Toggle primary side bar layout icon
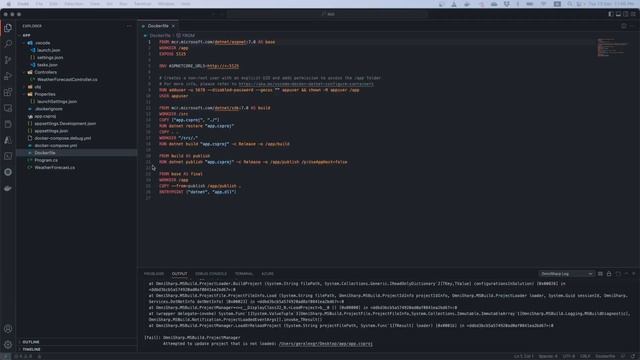The width and height of the screenshot is (640, 360). [611, 14]
